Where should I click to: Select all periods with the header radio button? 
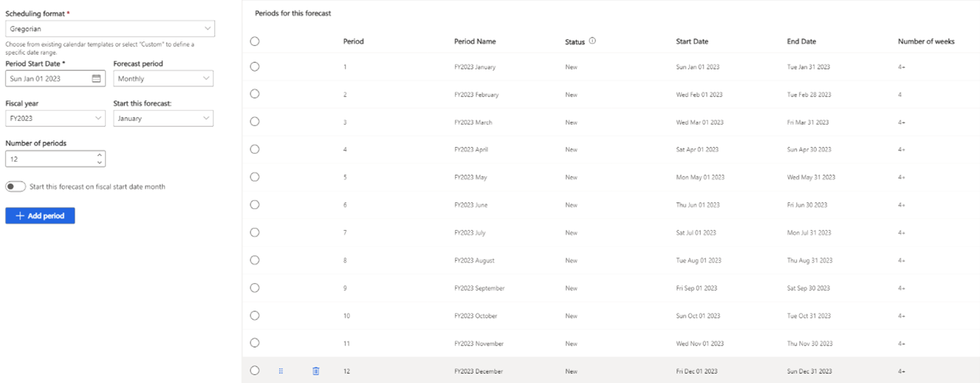(x=255, y=41)
